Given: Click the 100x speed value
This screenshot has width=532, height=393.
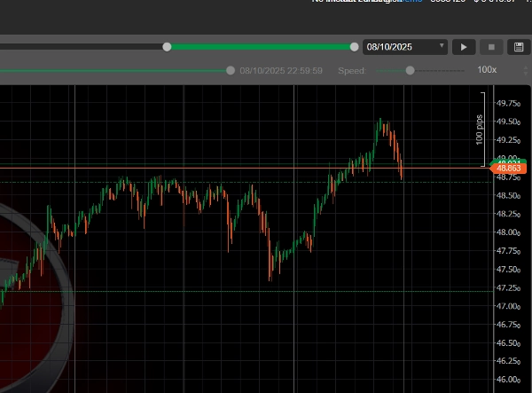Looking at the screenshot, I should (487, 70).
